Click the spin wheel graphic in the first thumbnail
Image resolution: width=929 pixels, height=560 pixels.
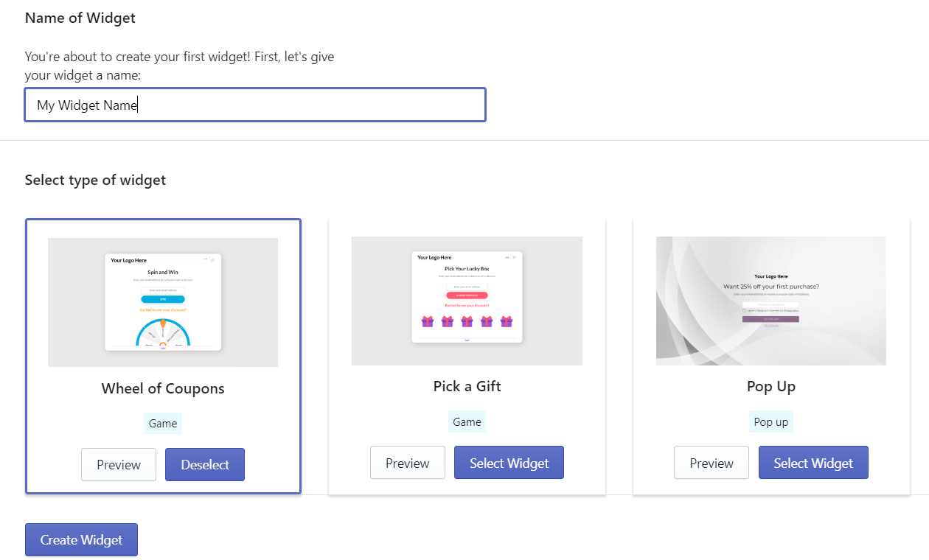tap(163, 333)
